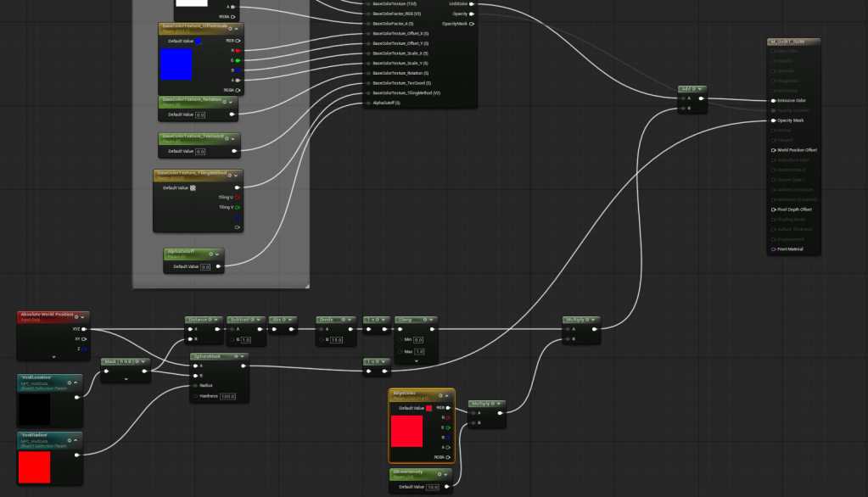
Task: Select the Absolute World Position node header
Action: click(47, 316)
